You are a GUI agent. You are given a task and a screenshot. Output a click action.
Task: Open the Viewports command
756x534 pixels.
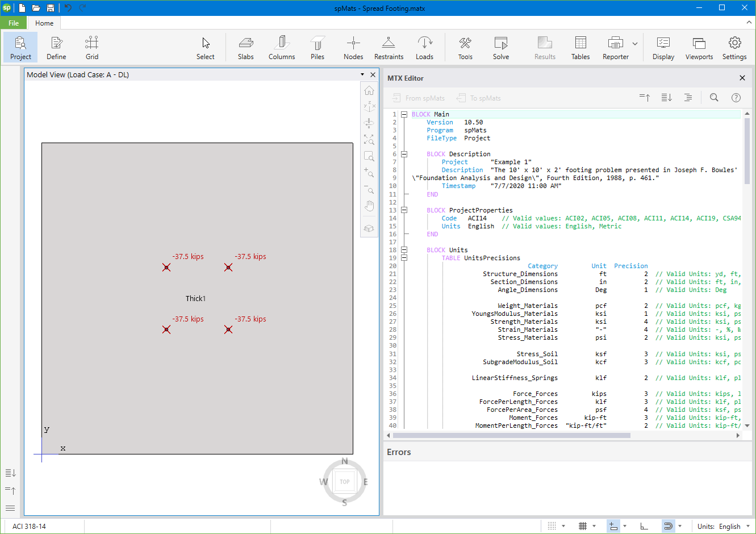[699, 47]
